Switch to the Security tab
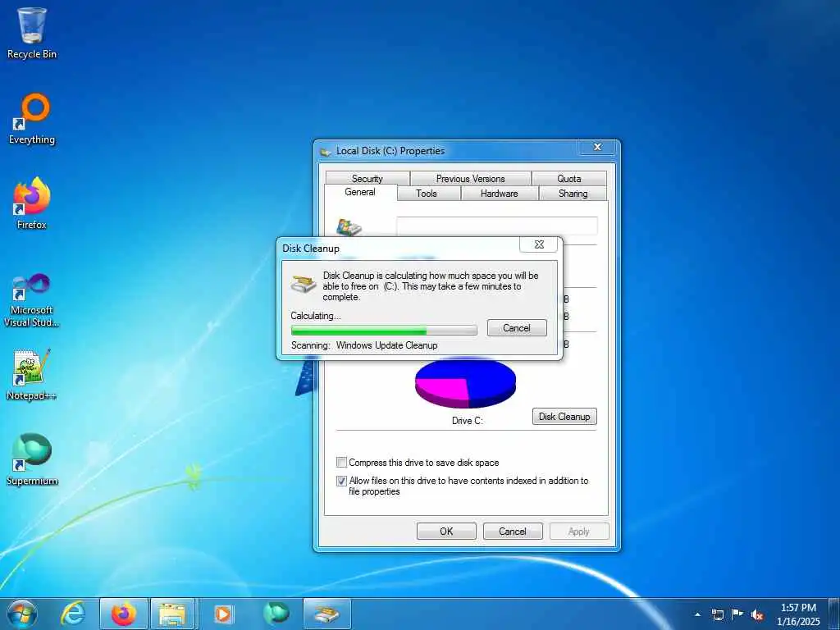 [x=367, y=178]
